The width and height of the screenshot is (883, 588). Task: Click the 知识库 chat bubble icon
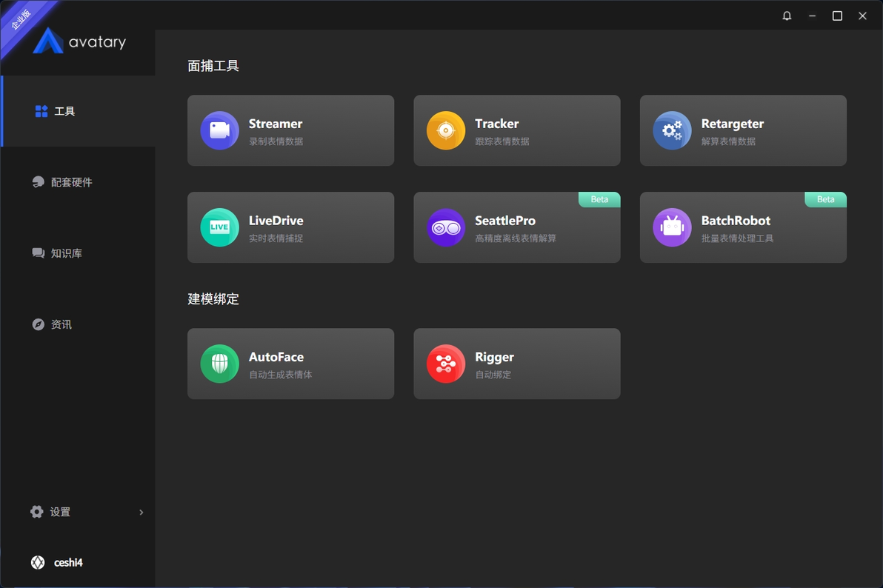39,253
